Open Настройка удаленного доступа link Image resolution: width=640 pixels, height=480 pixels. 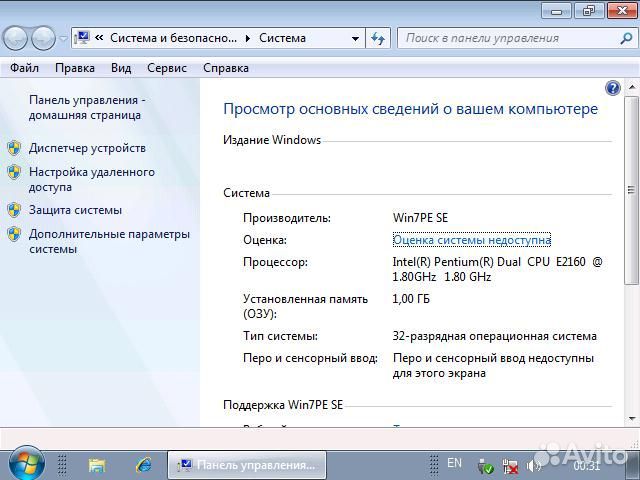pyautogui.click(x=91, y=180)
